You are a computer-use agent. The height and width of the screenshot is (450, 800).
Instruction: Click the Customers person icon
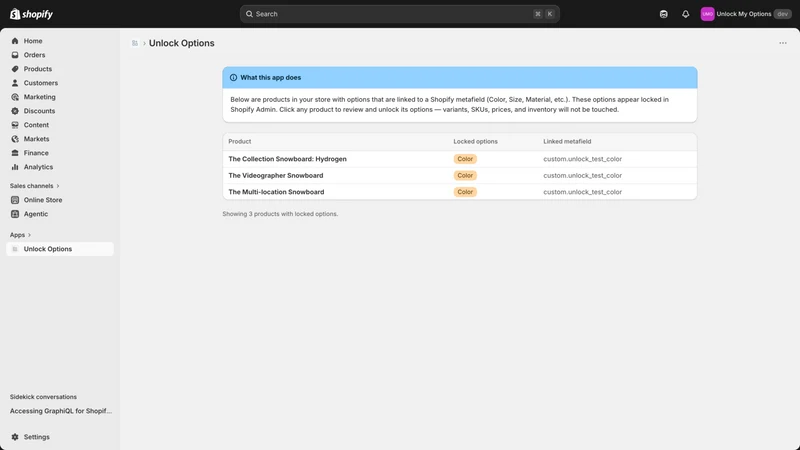click(15, 83)
